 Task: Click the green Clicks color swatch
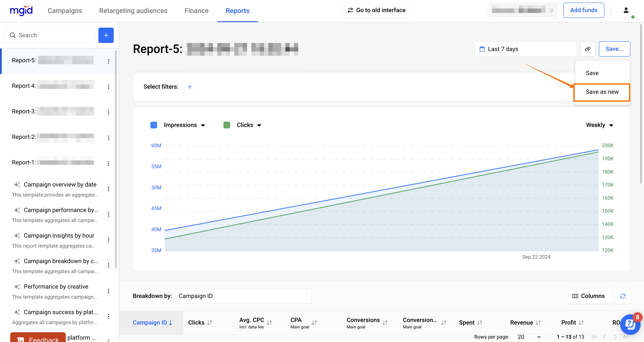point(227,125)
